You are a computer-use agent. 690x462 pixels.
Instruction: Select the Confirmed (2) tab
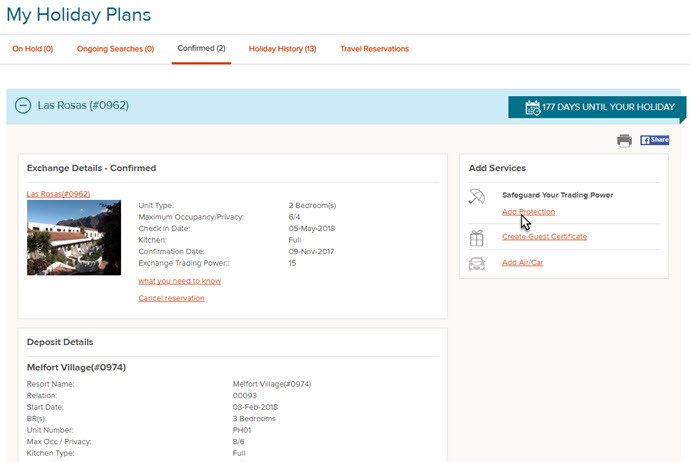click(202, 48)
